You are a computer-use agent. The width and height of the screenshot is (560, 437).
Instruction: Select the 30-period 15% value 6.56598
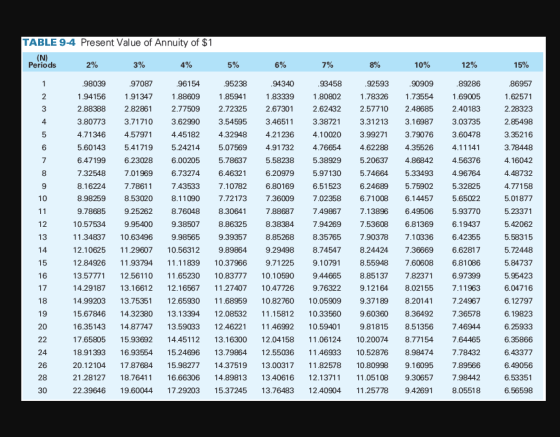[x=518, y=391]
